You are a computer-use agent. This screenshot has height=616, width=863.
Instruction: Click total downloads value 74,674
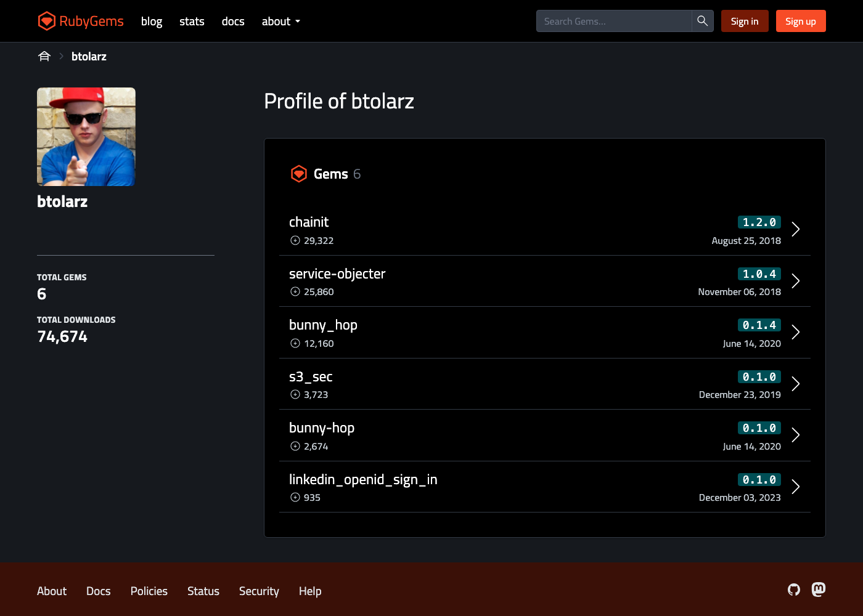point(62,336)
